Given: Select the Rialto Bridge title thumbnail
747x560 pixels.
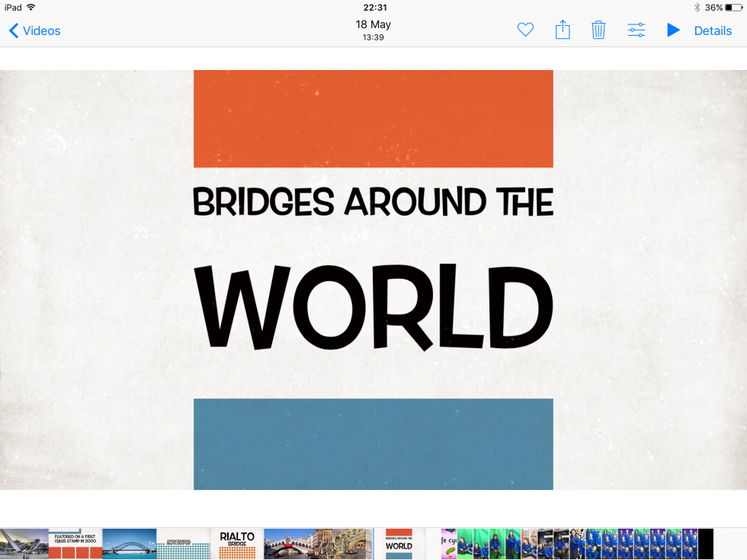Looking at the screenshot, I should coord(237,544).
